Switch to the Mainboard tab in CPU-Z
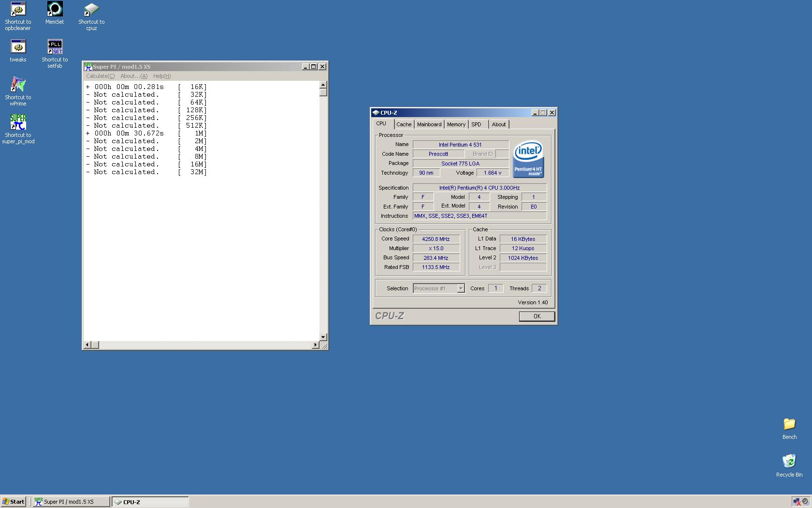 (429, 124)
